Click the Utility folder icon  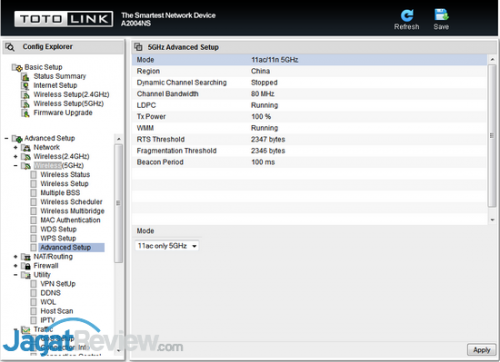click(26, 275)
